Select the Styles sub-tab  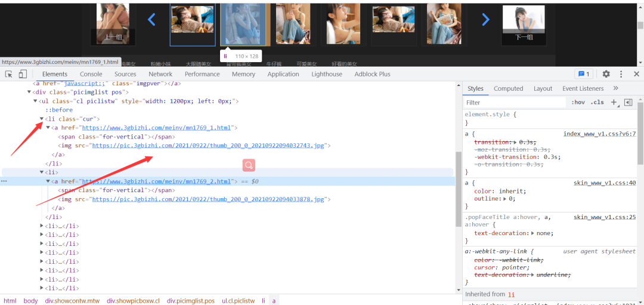[x=476, y=88]
